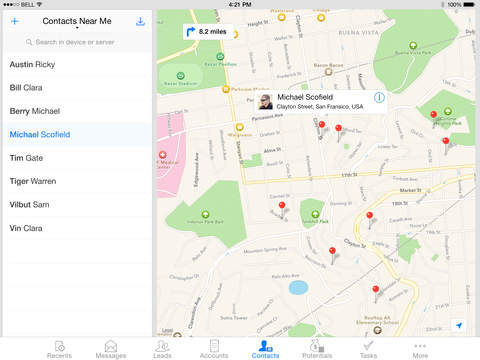Tap the battery indicator in the status bar
Viewport: 480px width, 360px height.
pyautogui.click(x=469, y=4)
